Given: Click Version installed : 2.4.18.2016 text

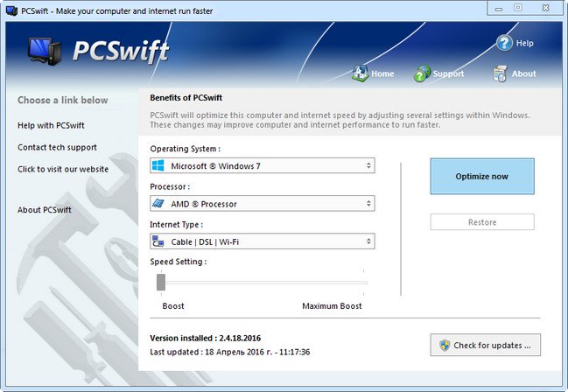Looking at the screenshot, I should (x=206, y=338).
